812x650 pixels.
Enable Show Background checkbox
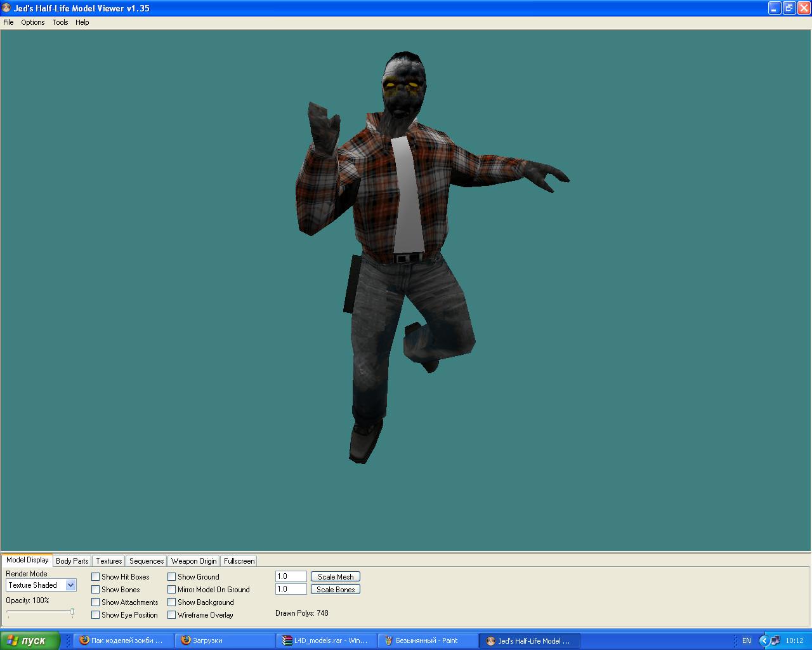(172, 602)
